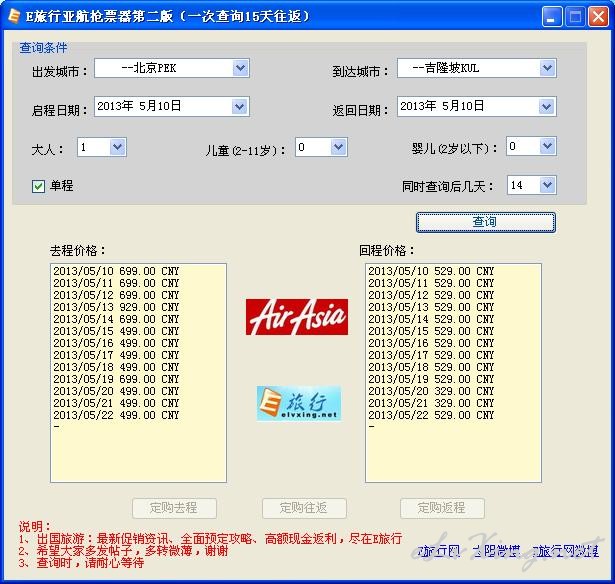The width and height of the screenshot is (615, 584).
Task: Click the 希望大家多发帖子 instruction line
Action: tap(123, 551)
